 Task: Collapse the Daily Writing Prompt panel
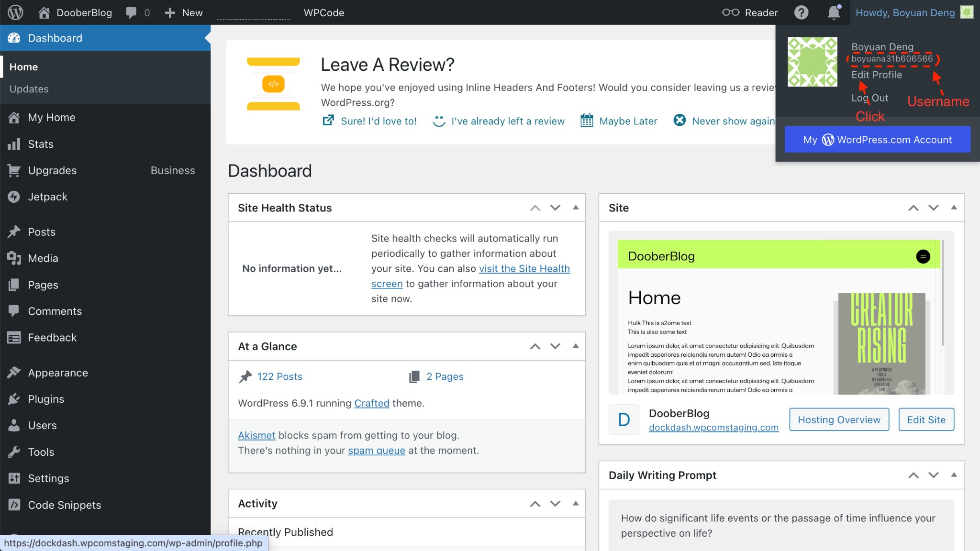(x=954, y=475)
